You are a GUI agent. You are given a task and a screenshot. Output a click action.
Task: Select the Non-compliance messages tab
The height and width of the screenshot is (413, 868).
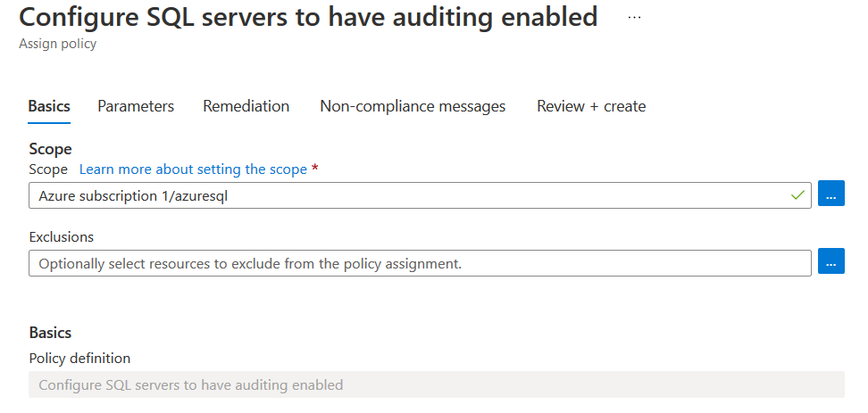point(413,106)
